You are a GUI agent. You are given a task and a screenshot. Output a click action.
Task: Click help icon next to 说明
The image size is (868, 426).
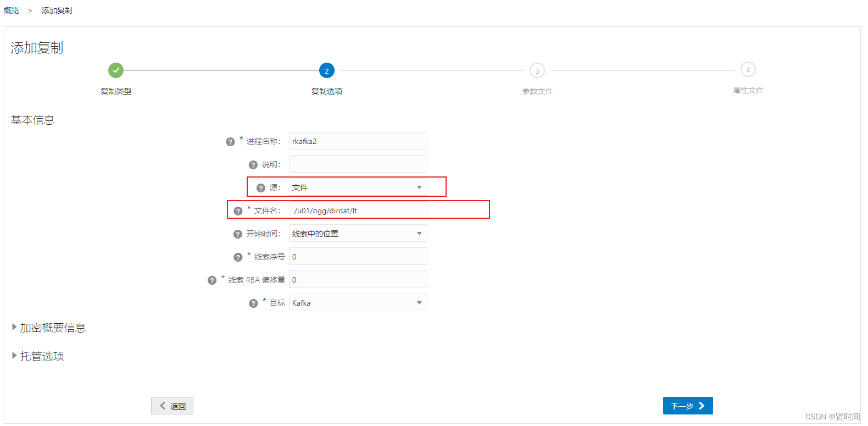point(253,165)
